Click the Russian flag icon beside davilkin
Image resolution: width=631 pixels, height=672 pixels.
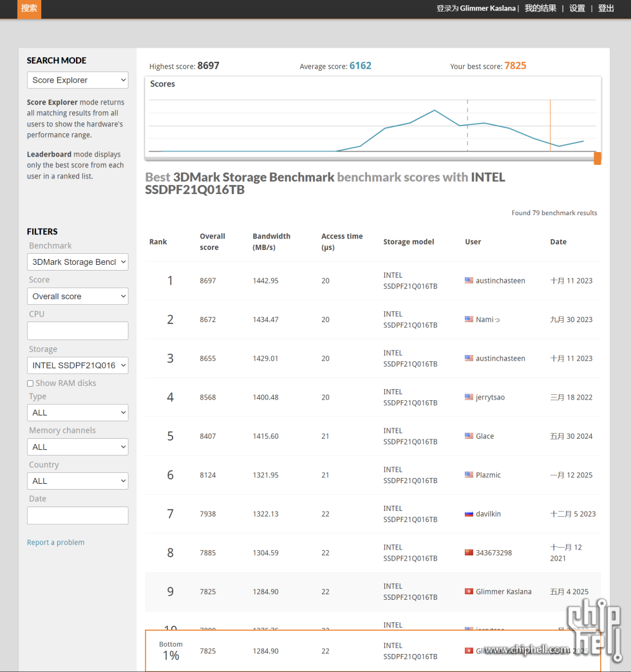(x=469, y=514)
